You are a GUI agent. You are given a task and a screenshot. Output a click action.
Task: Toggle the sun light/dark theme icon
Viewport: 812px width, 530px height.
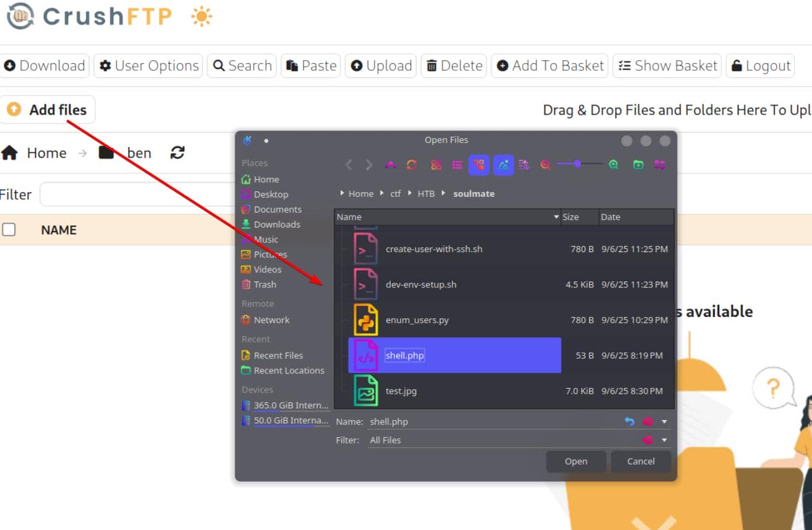point(202,17)
